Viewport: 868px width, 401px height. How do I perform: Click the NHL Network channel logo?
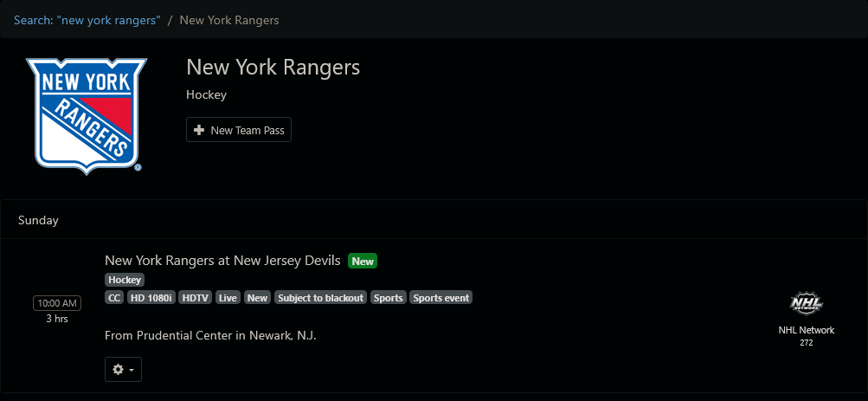coord(806,304)
